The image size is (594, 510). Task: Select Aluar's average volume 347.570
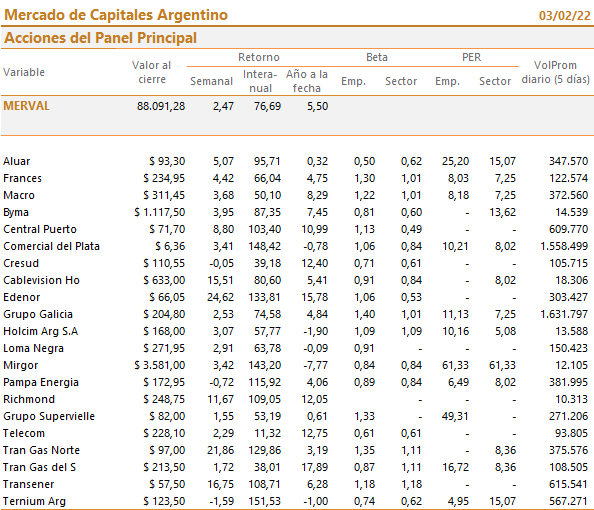569,161
